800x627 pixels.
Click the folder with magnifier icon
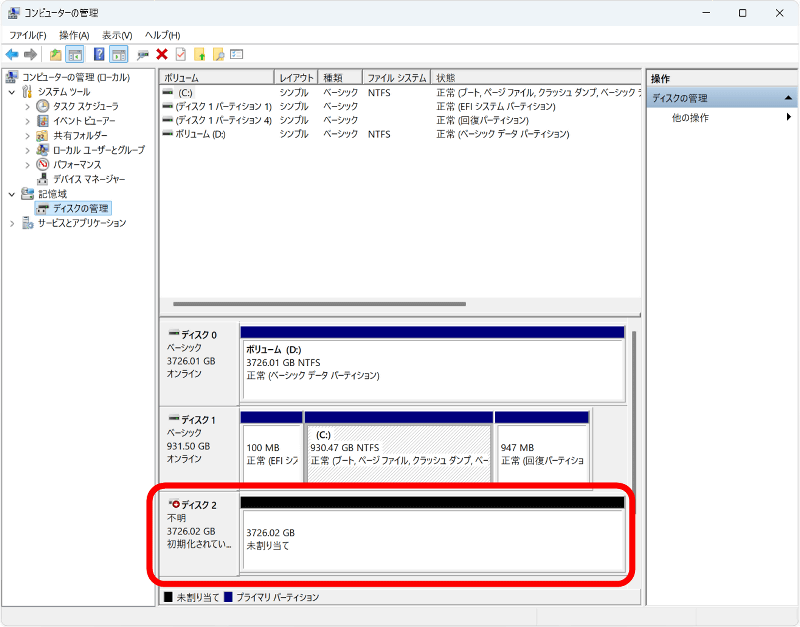[x=218, y=54]
